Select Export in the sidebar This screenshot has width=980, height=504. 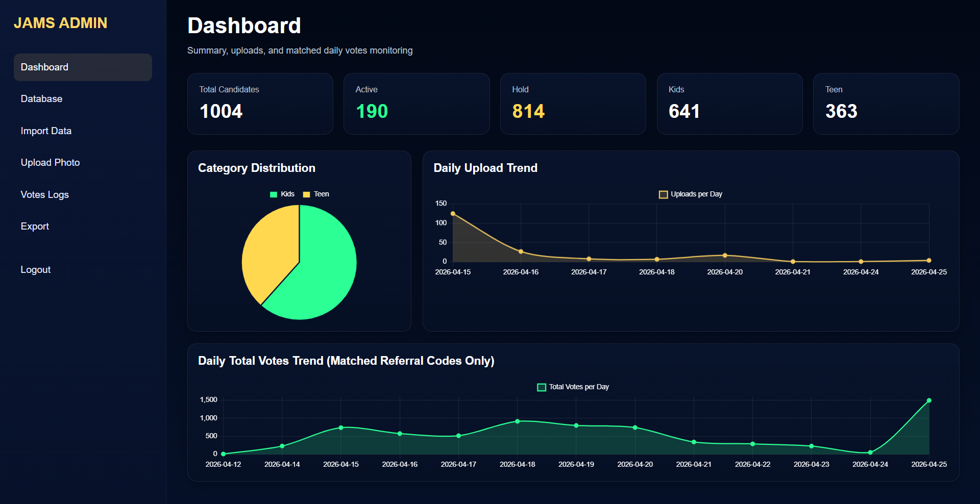click(35, 226)
